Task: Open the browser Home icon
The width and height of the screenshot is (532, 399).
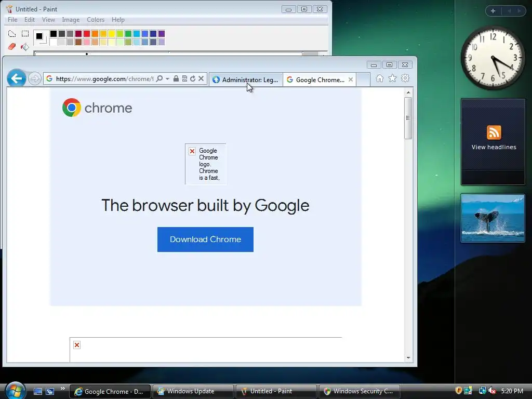Action: (380, 78)
